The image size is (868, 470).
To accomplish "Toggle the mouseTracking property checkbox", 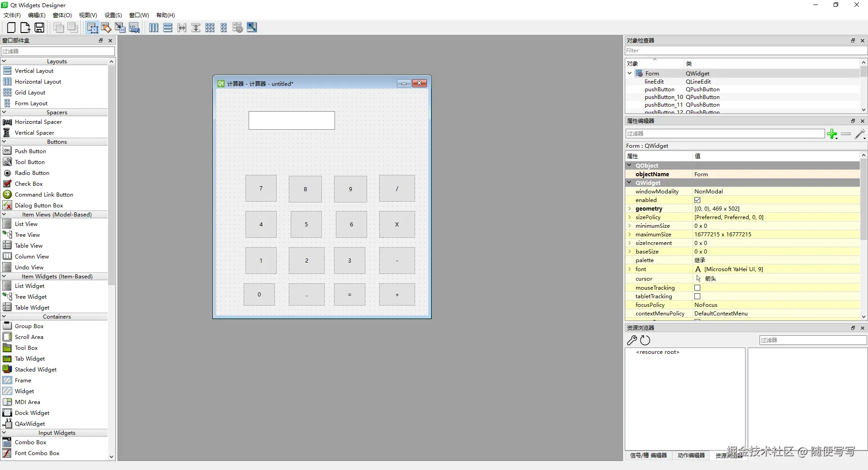I will click(697, 287).
